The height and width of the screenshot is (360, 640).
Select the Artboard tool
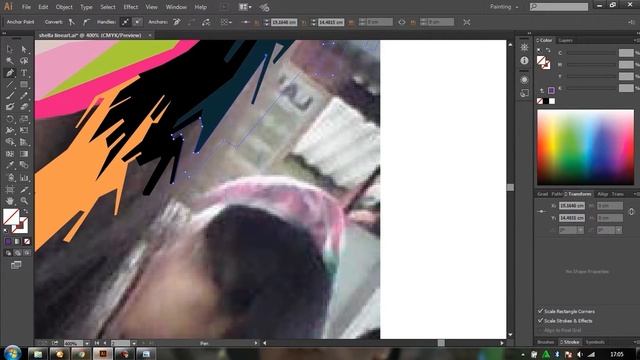(10, 190)
